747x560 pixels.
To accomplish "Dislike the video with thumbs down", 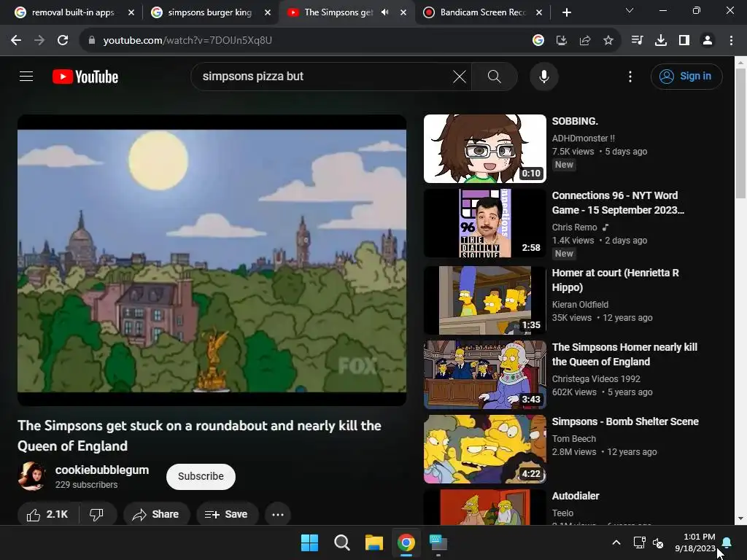I will coord(97,514).
